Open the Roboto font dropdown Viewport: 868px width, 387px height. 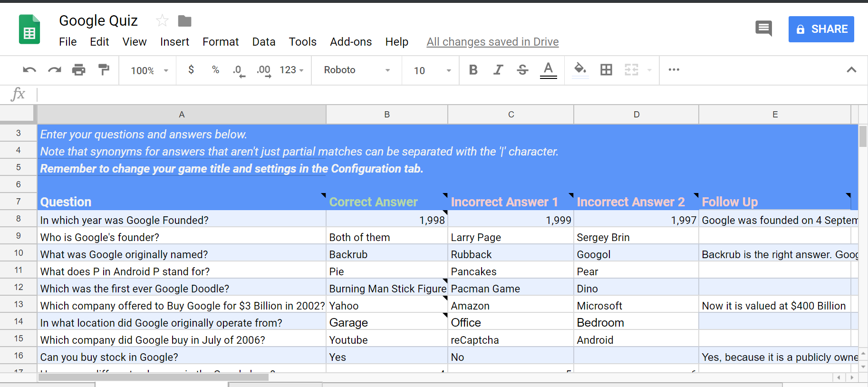(x=357, y=70)
